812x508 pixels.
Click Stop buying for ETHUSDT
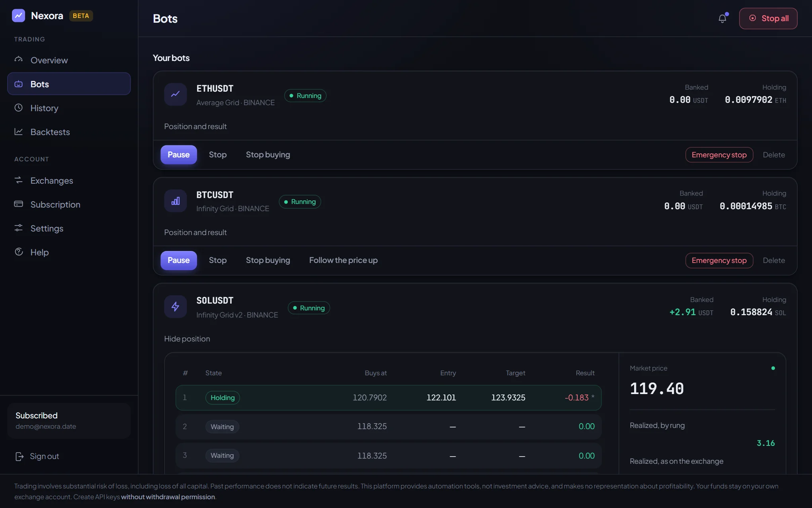[x=268, y=155]
